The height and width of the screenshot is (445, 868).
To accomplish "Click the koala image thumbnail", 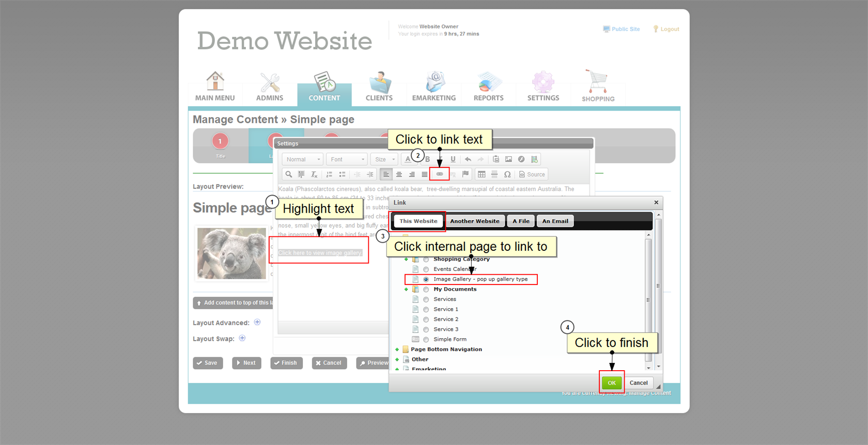I will coord(231,253).
